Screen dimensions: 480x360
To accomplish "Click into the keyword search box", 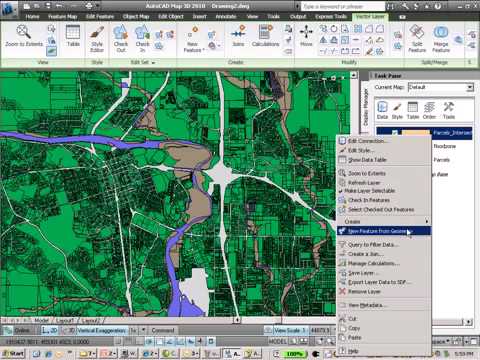I will (x=343, y=6).
